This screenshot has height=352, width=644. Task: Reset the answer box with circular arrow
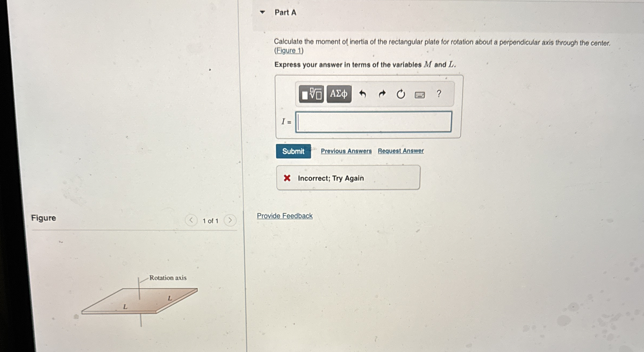tap(401, 94)
